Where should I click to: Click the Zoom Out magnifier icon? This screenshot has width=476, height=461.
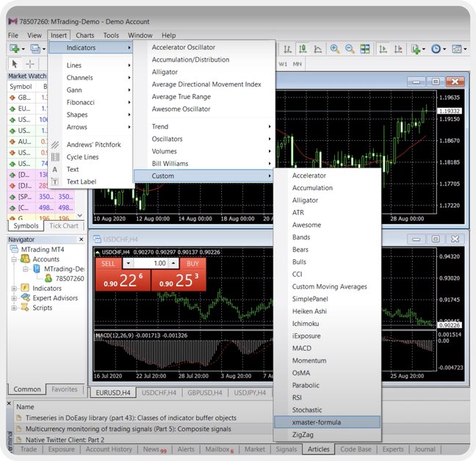point(350,49)
